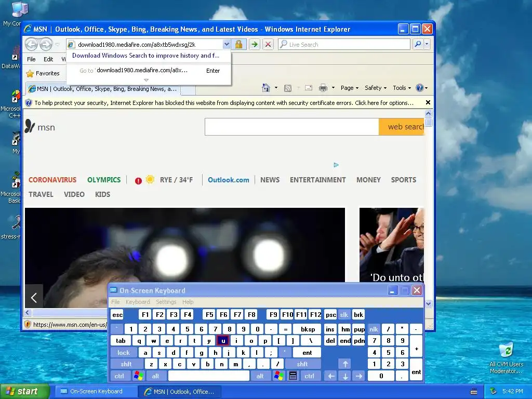
Task: Open the Print button dropdown arrow
Action: tap(333, 88)
